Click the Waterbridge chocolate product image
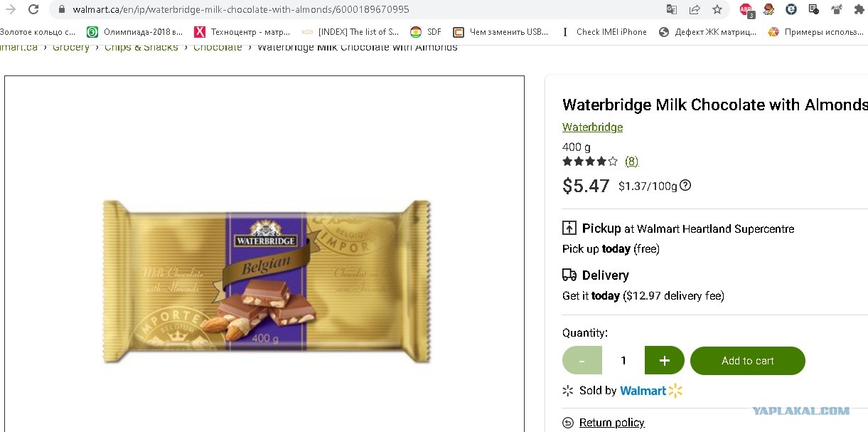 pos(267,281)
